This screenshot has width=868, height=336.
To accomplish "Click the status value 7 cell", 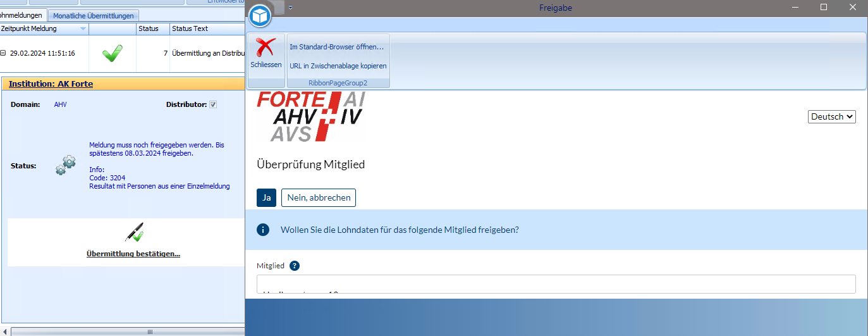I will 153,53.
